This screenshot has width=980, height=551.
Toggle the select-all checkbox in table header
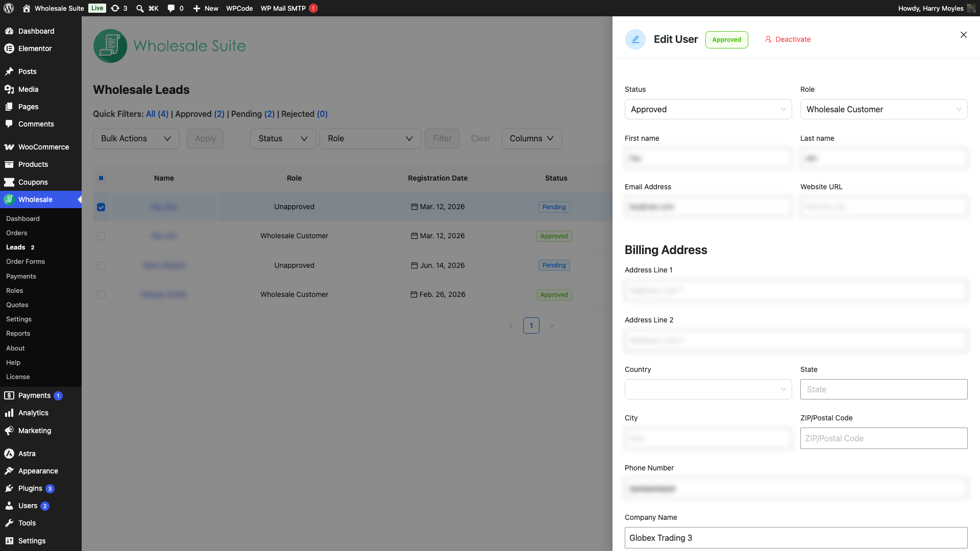click(101, 178)
